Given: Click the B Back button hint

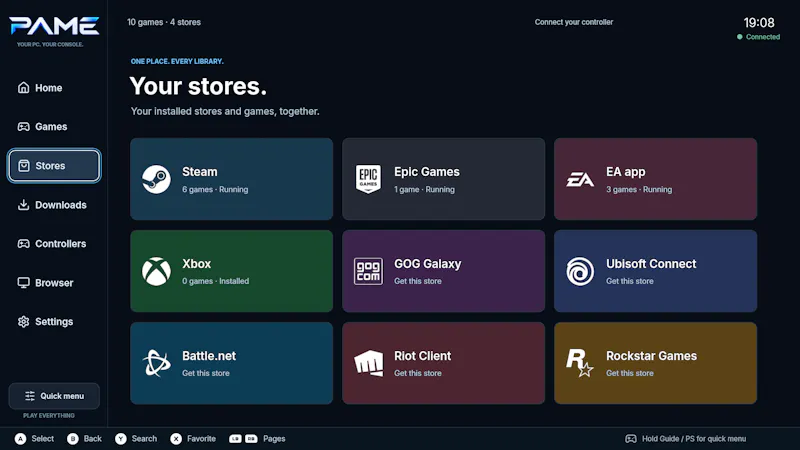Looking at the screenshot, I should coord(84,439).
